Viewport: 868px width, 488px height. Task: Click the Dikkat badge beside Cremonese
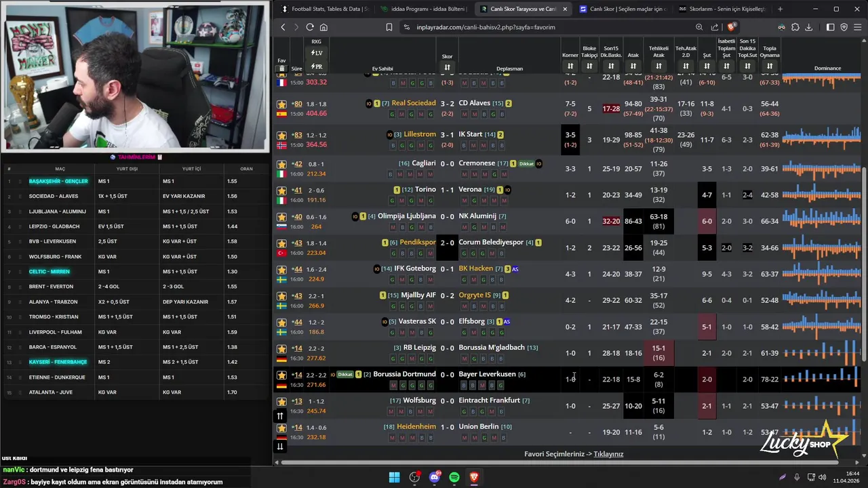[x=526, y=164]
